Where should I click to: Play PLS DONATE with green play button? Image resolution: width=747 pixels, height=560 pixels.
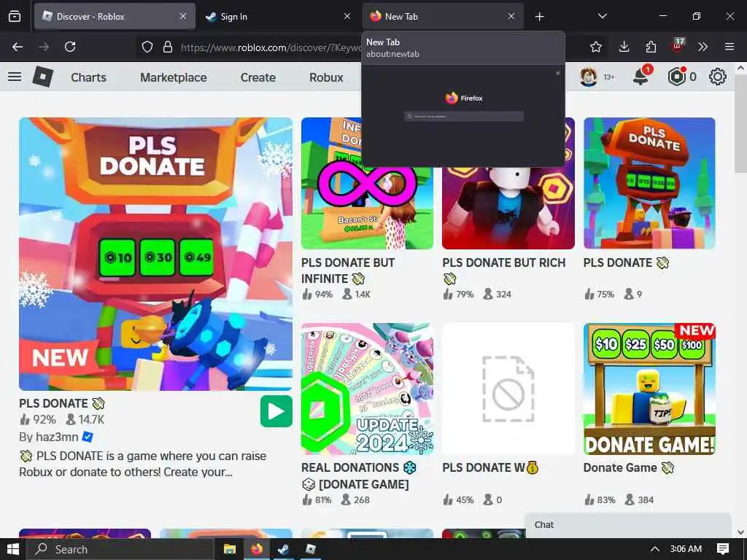coord(276,411)
